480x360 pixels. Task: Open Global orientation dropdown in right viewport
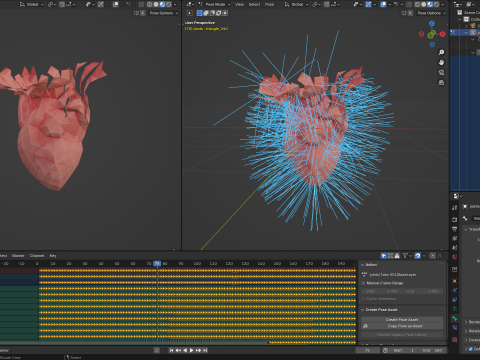pyautogui.click(x=296, y=4)
